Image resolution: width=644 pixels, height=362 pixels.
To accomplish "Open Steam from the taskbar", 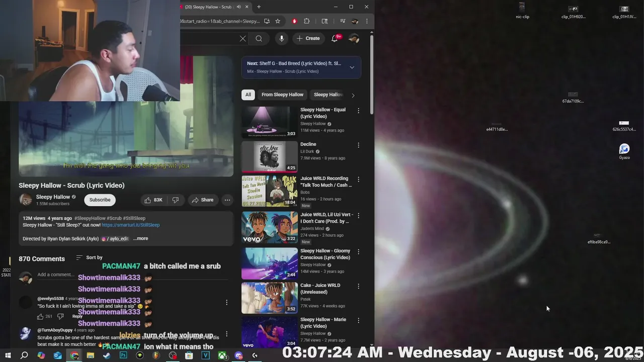I will click(107, 355).
